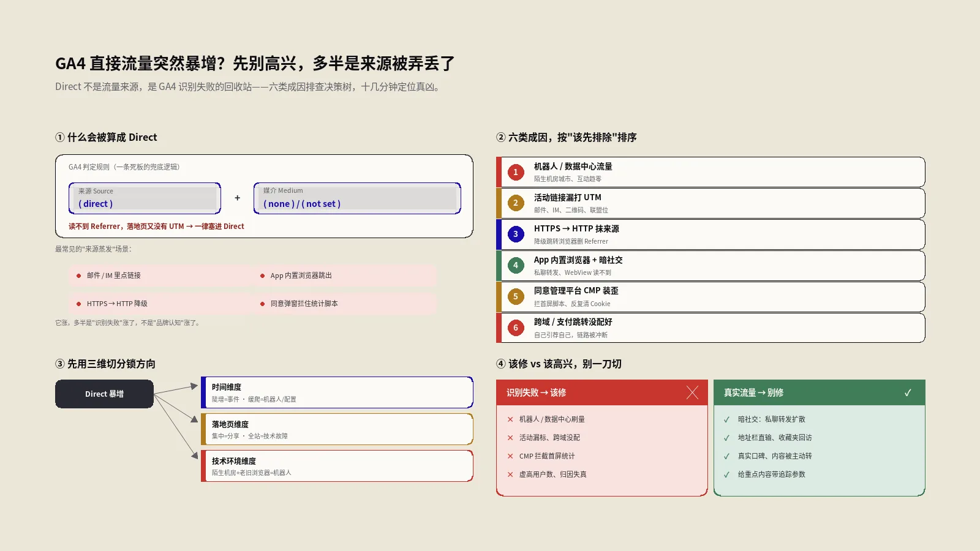The width and height of the screenshot is (980, 551).
Task: Click X mark beside 虚高用户数、归因失真
Action: [x=510, y=474]
